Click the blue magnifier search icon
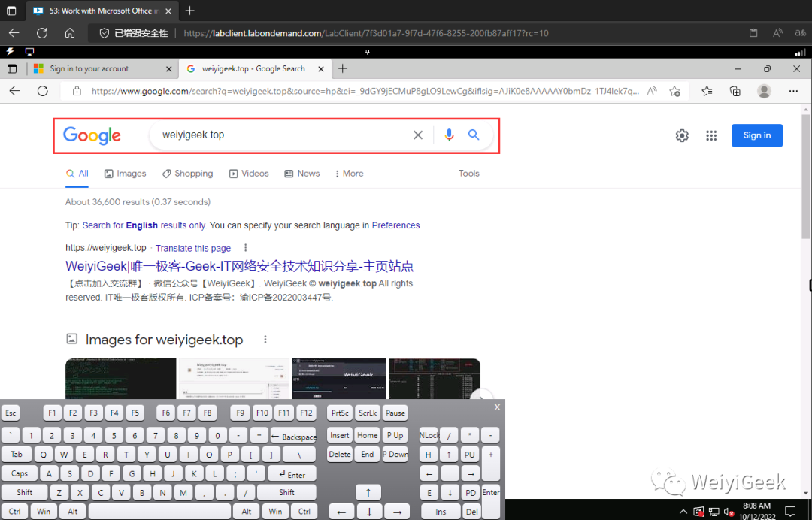This screenshot has width=812, height=520. coord(474,135)
